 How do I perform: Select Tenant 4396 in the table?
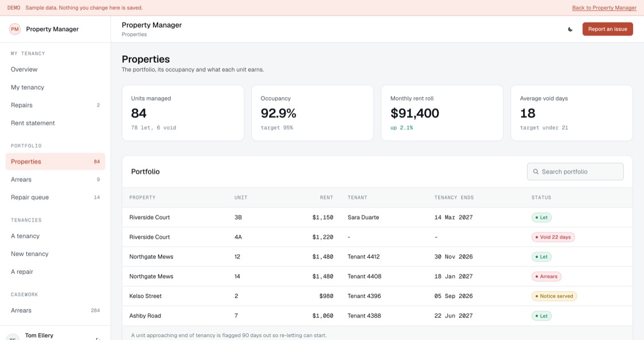click(364, 296)
